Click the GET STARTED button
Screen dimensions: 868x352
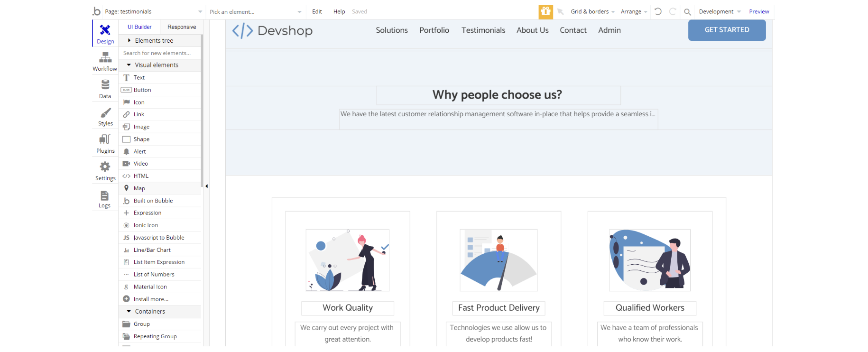point(727,30)
